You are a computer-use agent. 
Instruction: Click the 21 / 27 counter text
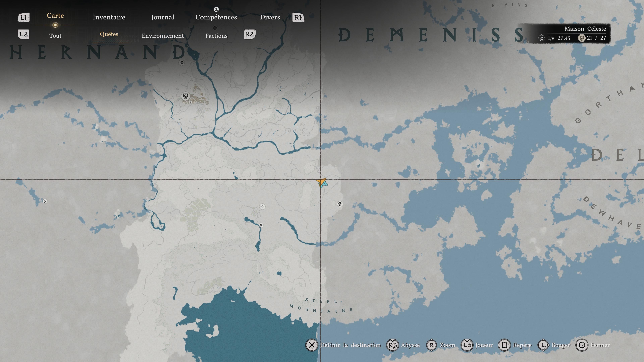click(x=597, y=38)
